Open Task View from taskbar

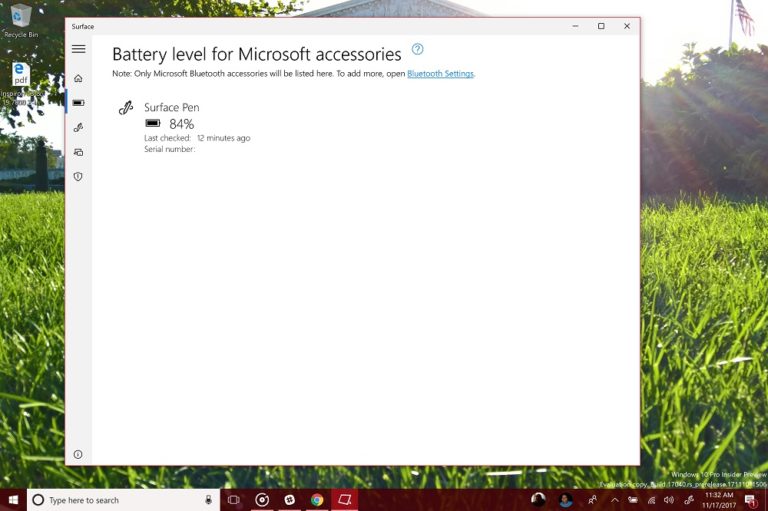[234, 500]
